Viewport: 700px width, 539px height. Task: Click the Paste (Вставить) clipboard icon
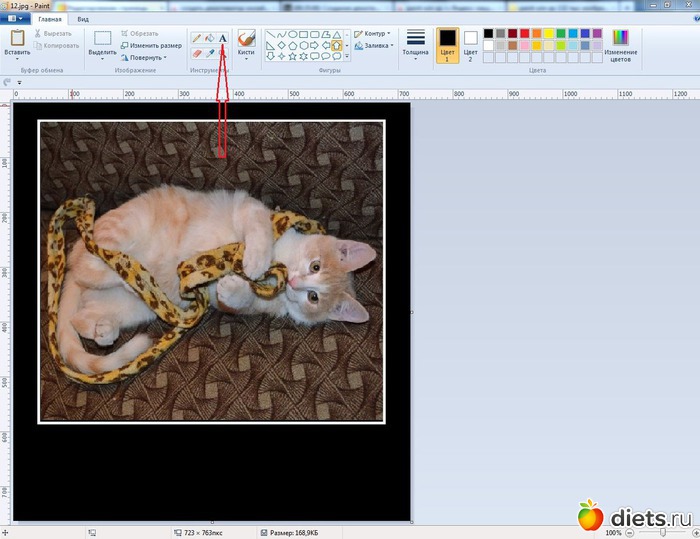[16, 38]
